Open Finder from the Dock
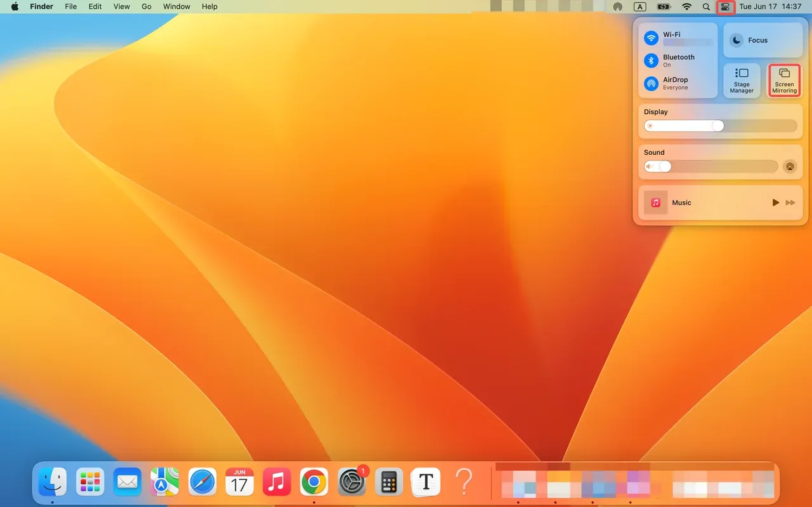This screenshot has width=812, height=507. click(x=53, y=483)
